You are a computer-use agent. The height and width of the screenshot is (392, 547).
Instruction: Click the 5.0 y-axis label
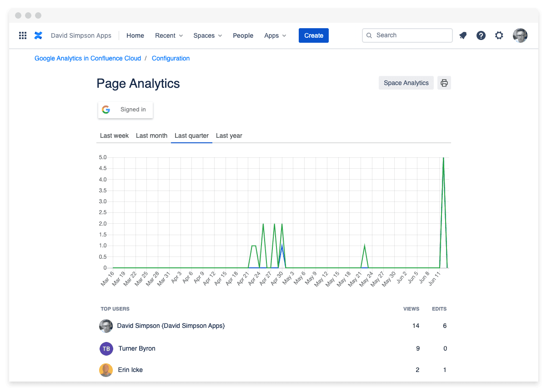[102, 157]
